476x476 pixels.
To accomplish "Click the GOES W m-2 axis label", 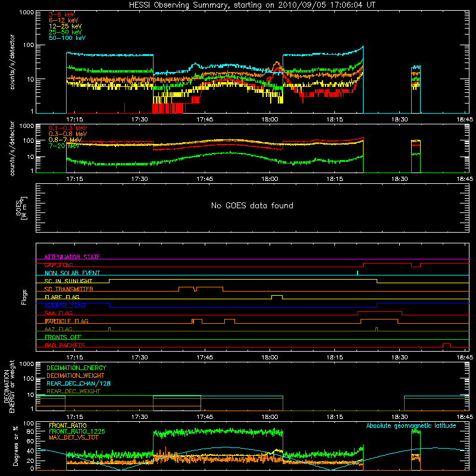I will [21, 208].
